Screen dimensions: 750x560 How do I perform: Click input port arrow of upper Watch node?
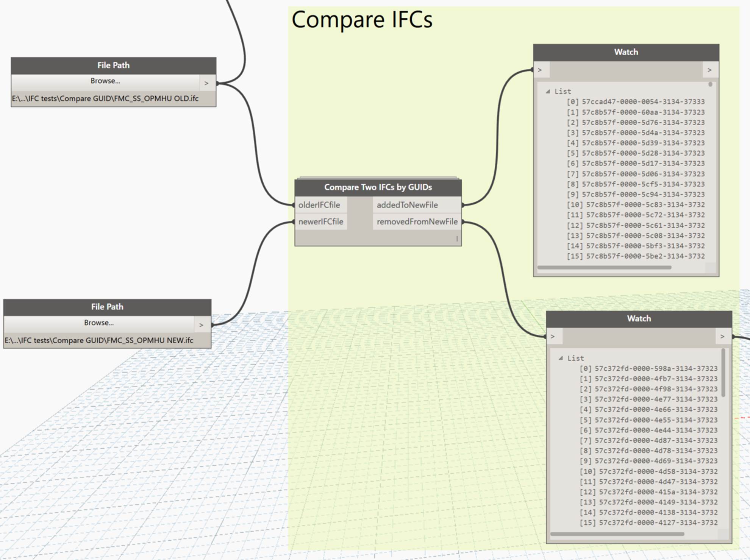tap(540, 70)
